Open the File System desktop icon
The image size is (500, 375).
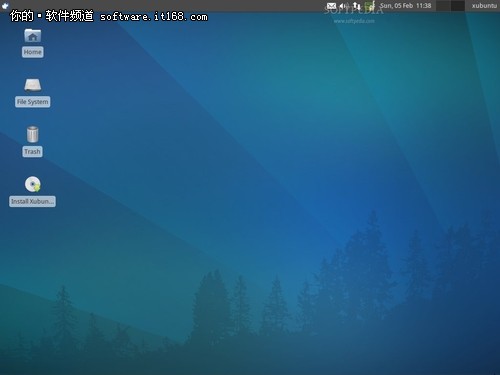tap(33, 85)
